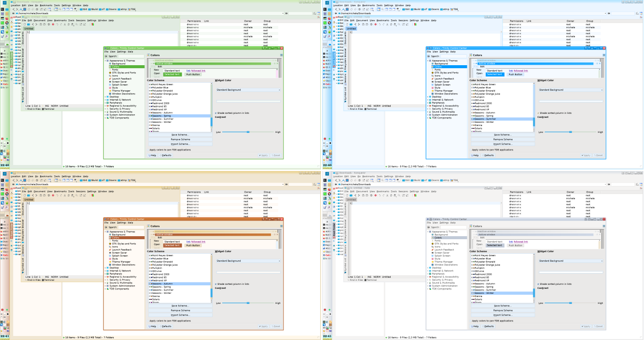Click 'Import Scheme...' button in gray Winter window
The width and height of the screenshot is (644, 340).
pyautogui.click(x=503, y=315)
